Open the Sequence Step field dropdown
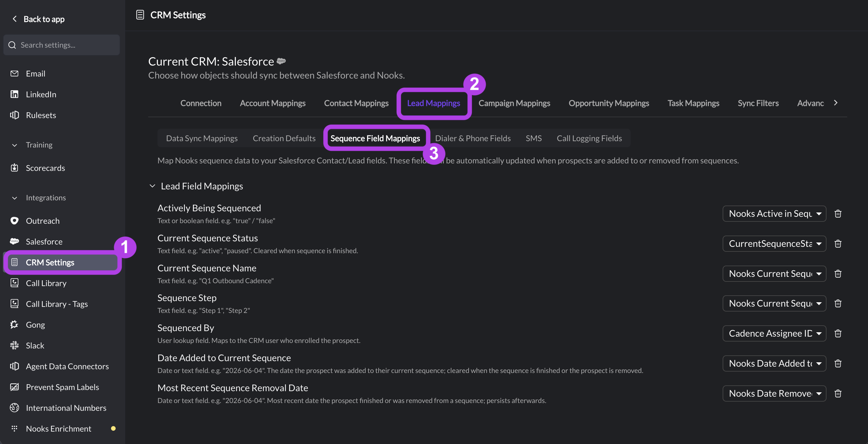868x444 pixels. 774,303
